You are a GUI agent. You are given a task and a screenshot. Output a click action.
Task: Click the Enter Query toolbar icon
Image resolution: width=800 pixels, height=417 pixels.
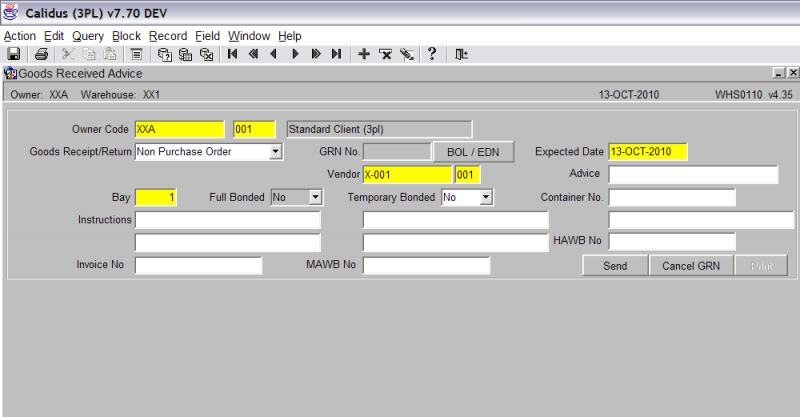[164, 54]
